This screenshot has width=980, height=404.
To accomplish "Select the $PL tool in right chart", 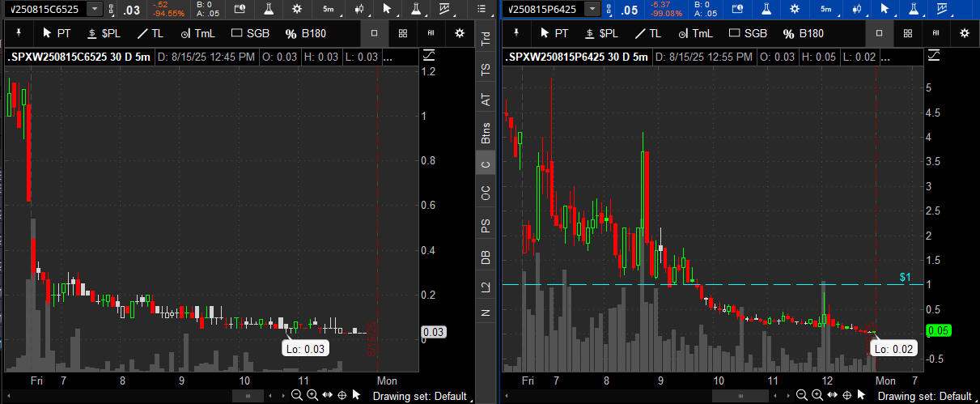I will pyautogui.click(x=601, y=33).
